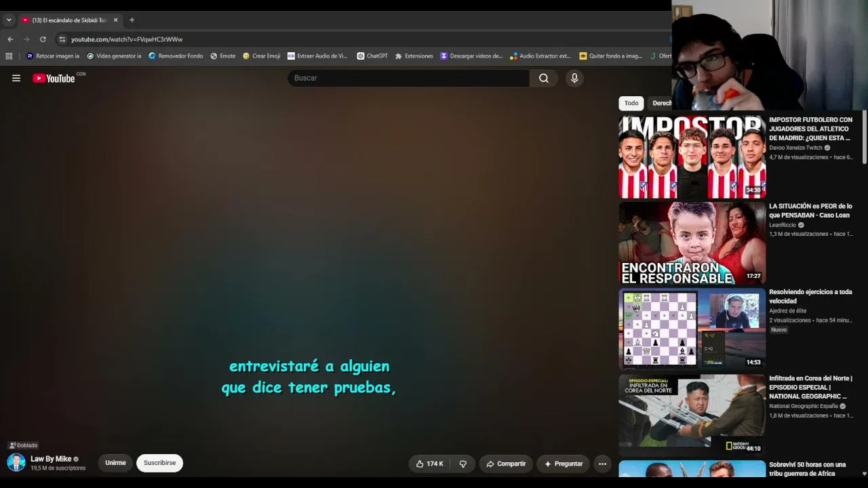Play Infiltrada en Corea del Norte thumbnail
868x488 pixels.
692,415
